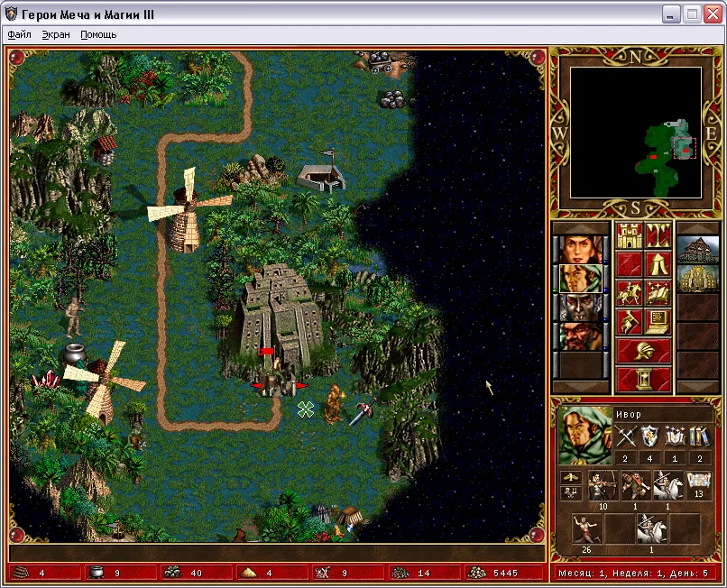Open the blank red quest log button
Screen dimensions: 727x588
tap(629, 264)
